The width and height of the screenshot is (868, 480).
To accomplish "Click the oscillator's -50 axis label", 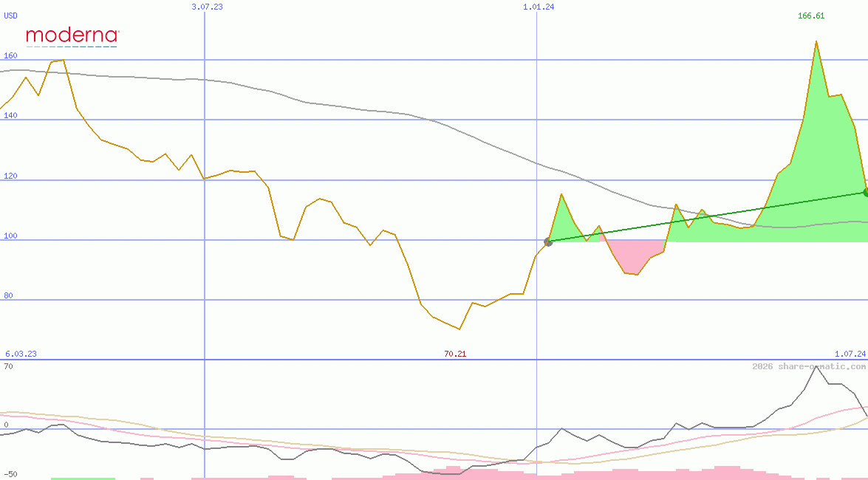I will [10, 474].
